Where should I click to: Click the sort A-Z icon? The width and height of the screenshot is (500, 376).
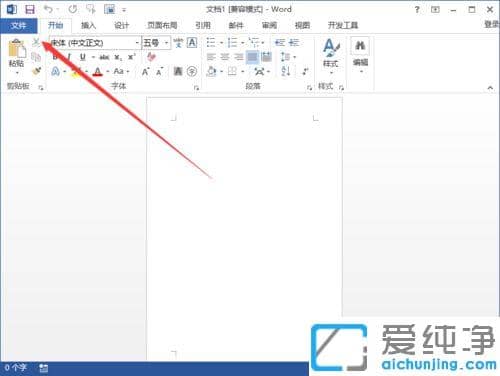coord(286,71)
